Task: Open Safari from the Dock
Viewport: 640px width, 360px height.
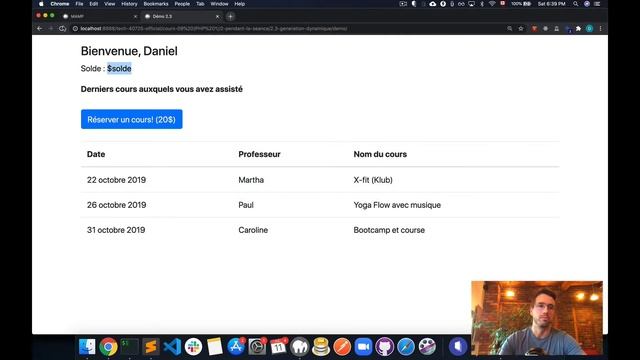Action: (x=406, y=347)
